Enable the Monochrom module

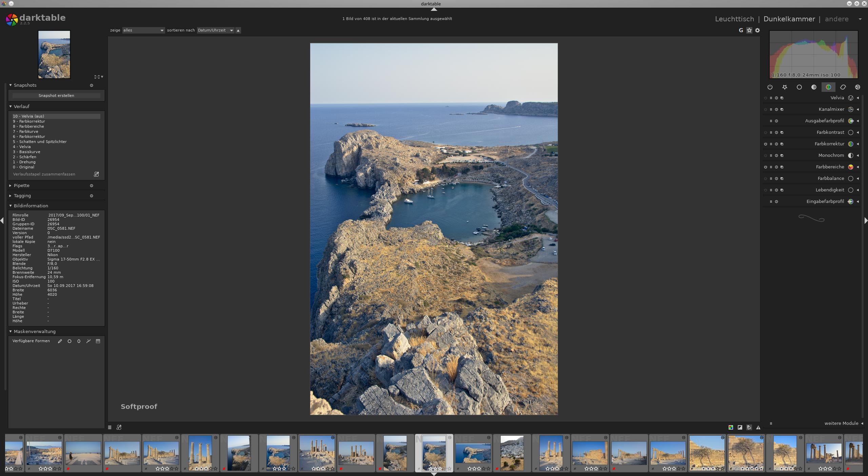[766, 156]
